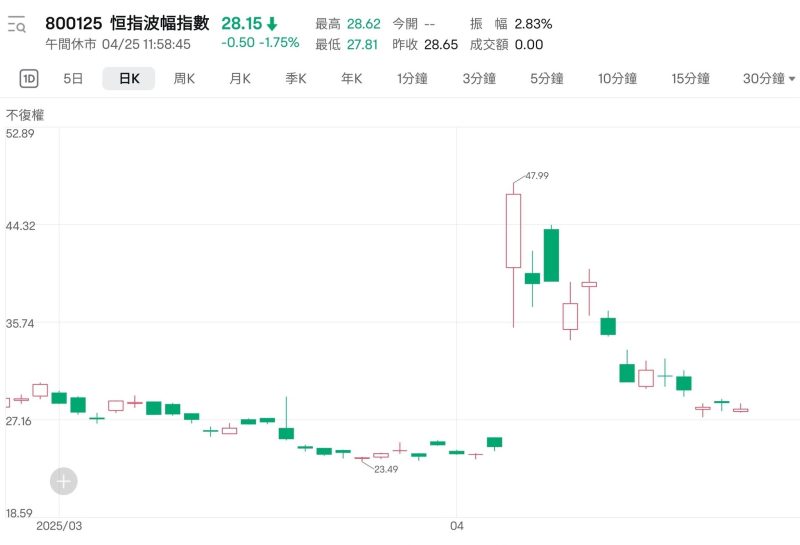
Task: Click the 1D chart mode icon
Action: point(29,79)
